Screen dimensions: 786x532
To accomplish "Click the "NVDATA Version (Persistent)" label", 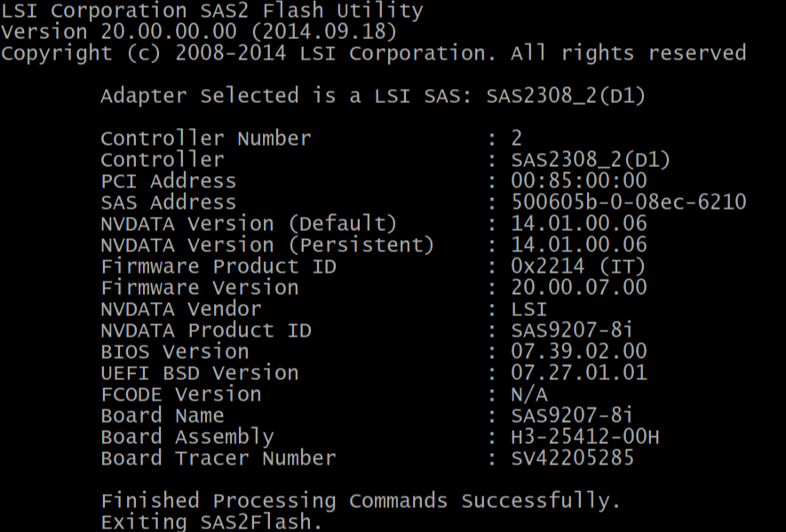I will point(267,245).
